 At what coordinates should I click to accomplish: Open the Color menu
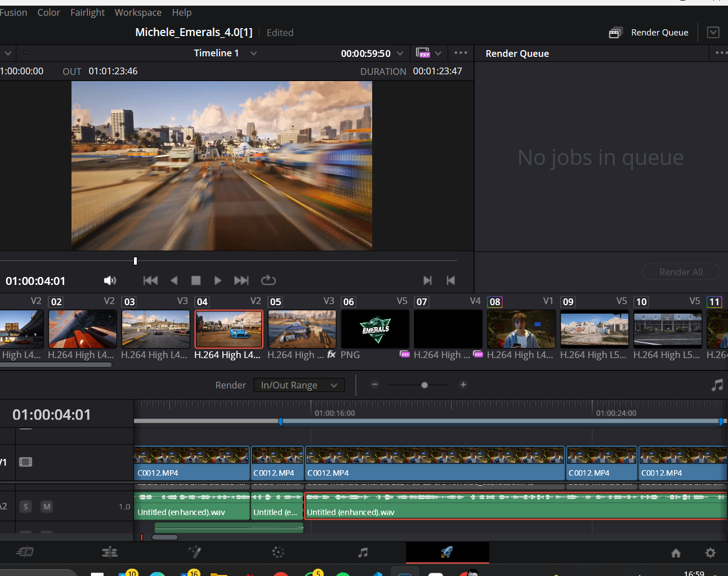click(48, 12)
